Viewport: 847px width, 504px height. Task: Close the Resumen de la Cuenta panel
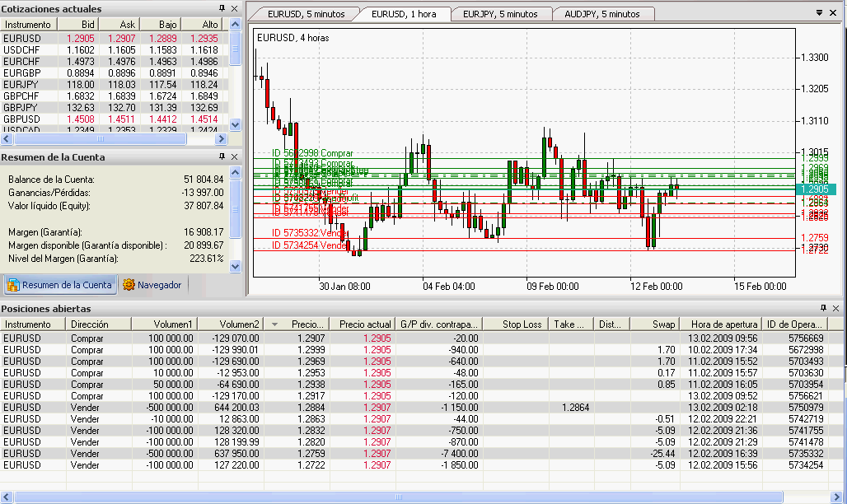click(x=235, y=156)
